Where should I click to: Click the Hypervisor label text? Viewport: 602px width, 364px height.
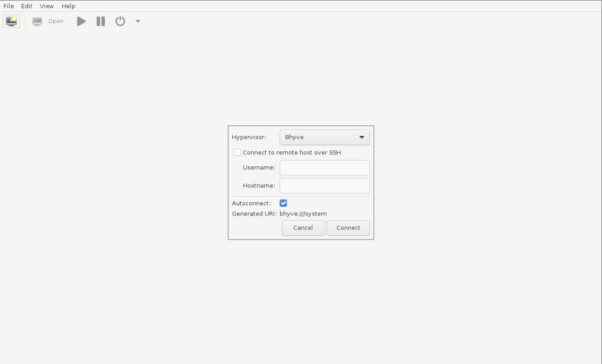coord(249,137)
